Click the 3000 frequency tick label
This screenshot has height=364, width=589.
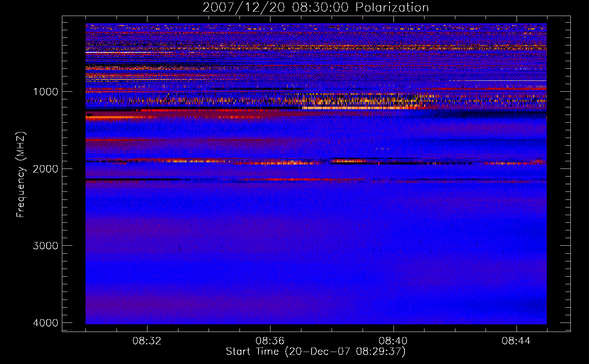(46, 246)
